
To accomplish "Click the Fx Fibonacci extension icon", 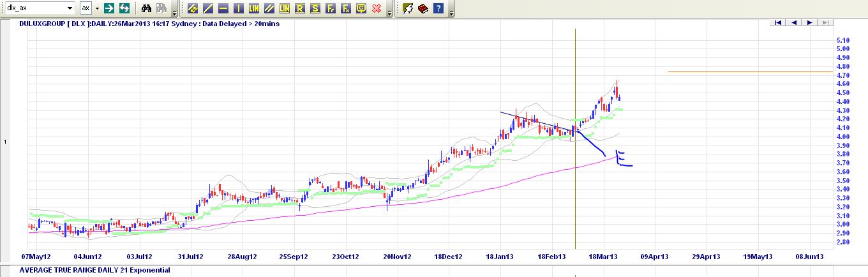I will [x=346, y=8].
